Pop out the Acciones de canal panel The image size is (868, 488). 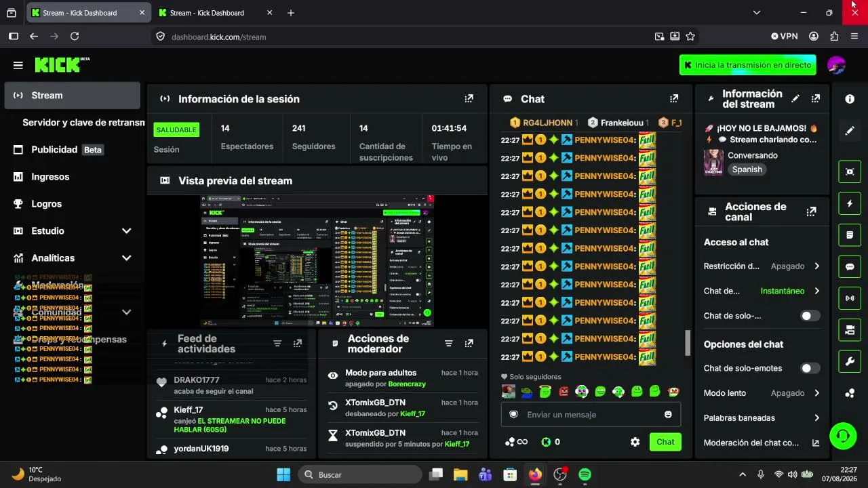point(811,211)
